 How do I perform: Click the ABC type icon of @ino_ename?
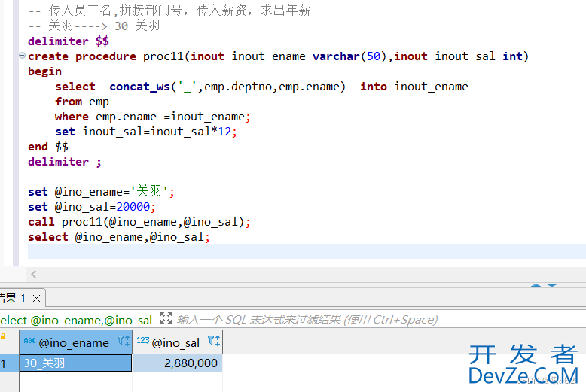click(x=29, y=340)
